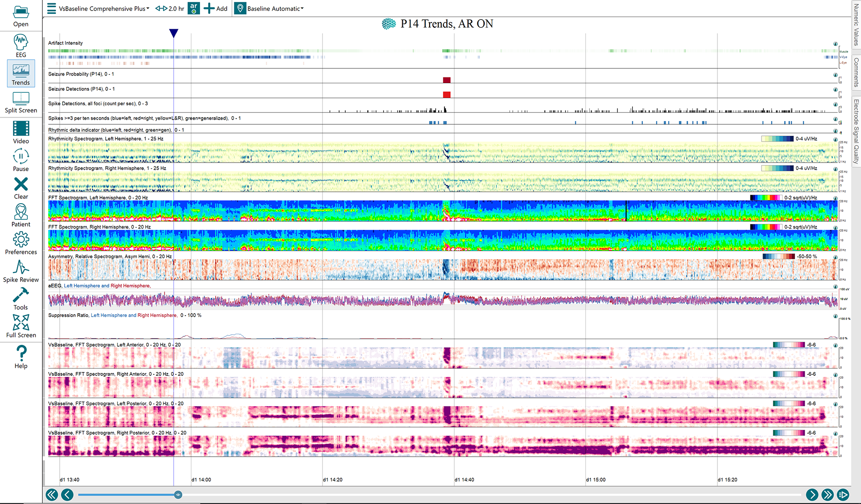Pause the trend playback

(21, 160)
